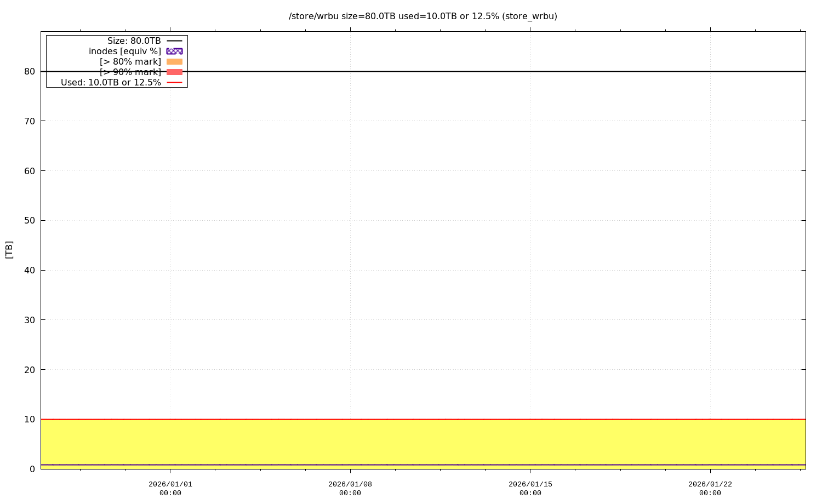Click the black Size line legend sample
822x504 pixels.
(x=174, y=41)
